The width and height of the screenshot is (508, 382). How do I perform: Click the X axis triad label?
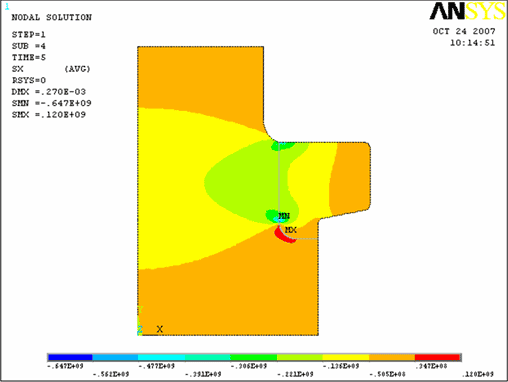pyautogui.click(x=160, y=329)
